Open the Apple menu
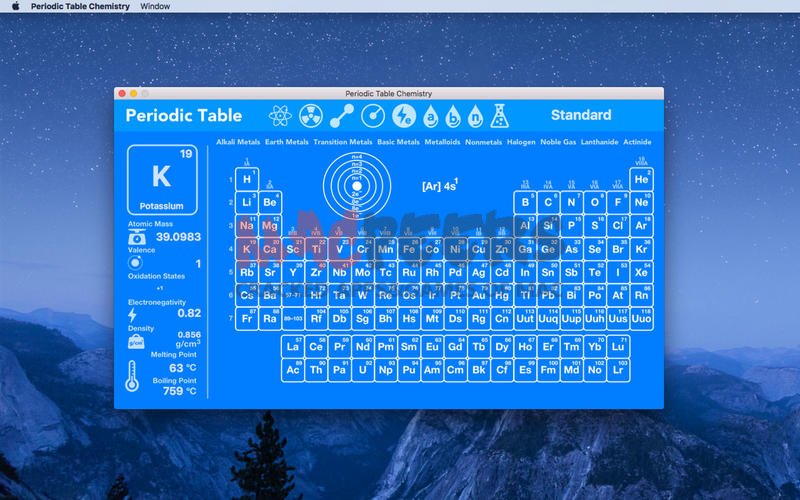Viewport: 800px width, 500px height. [15, 6]
